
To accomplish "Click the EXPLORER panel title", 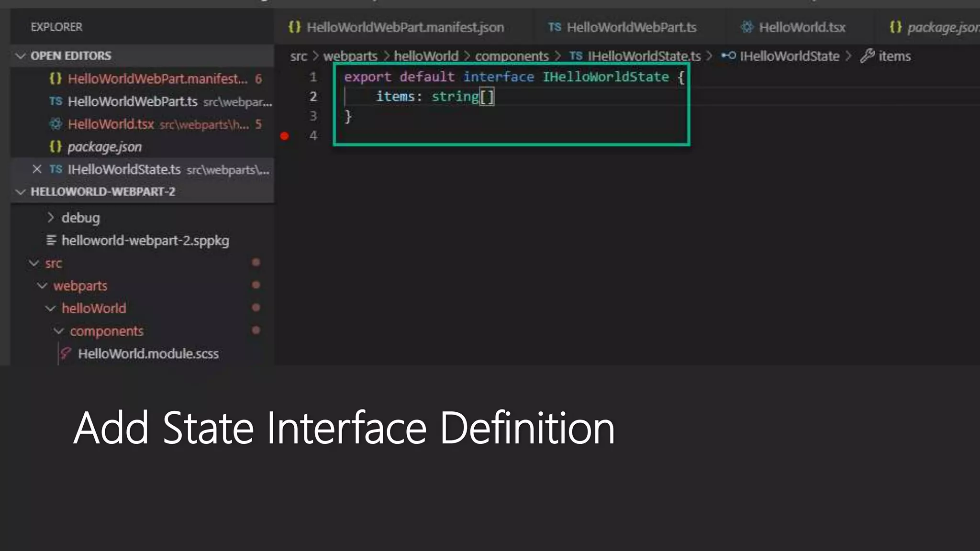I will pos(56,27).
